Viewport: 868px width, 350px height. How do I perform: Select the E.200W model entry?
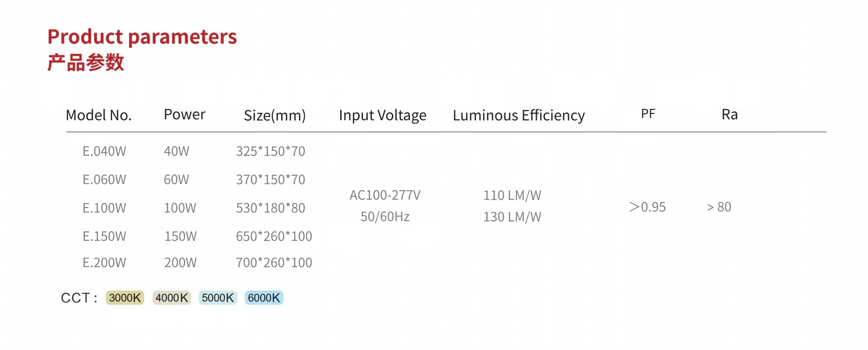pyautogui.click(x=104, y=262)
